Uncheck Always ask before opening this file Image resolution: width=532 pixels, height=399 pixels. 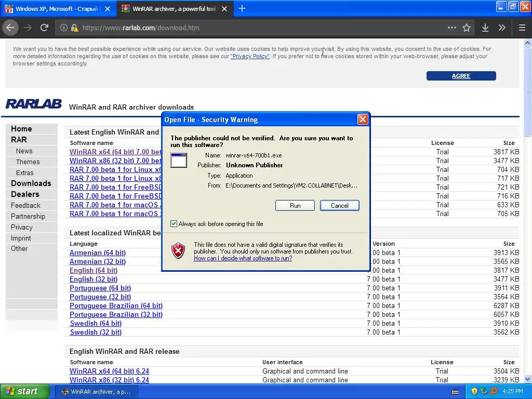coord(174,223)
